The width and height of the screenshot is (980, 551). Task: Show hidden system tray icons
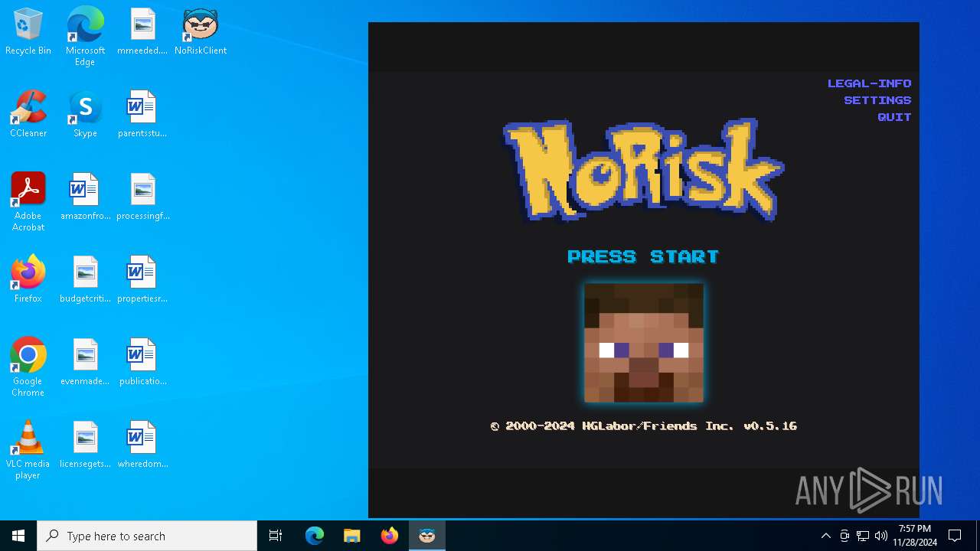point(825,536)
